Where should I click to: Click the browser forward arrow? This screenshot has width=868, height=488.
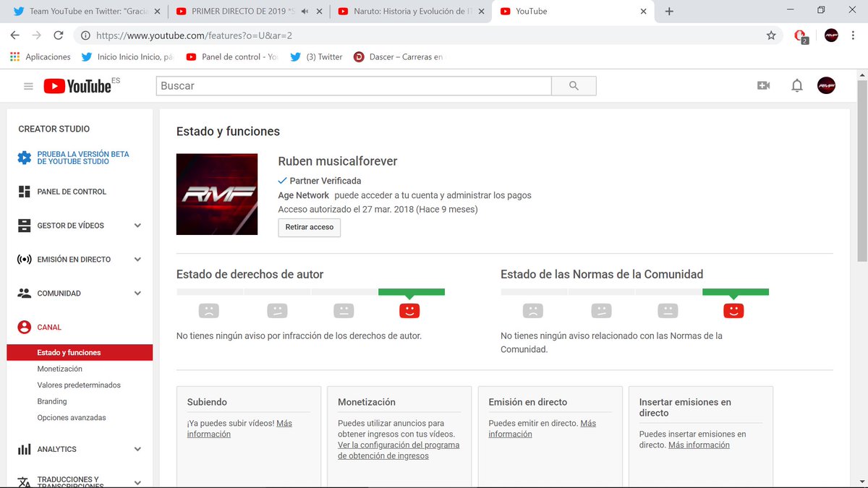[37, 35]
